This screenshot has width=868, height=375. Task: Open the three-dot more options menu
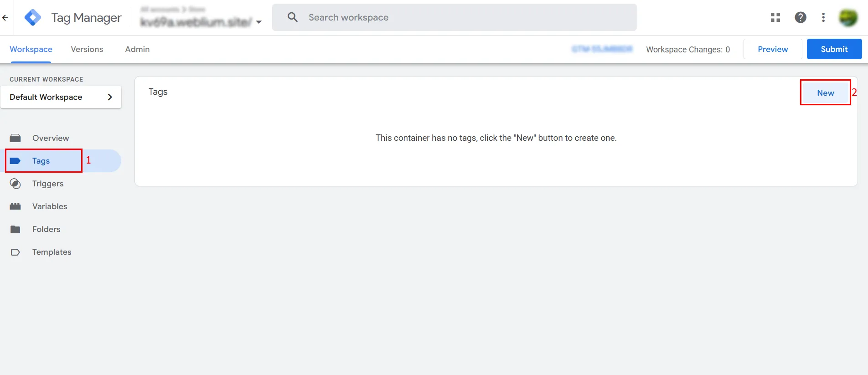pos(823,17)
